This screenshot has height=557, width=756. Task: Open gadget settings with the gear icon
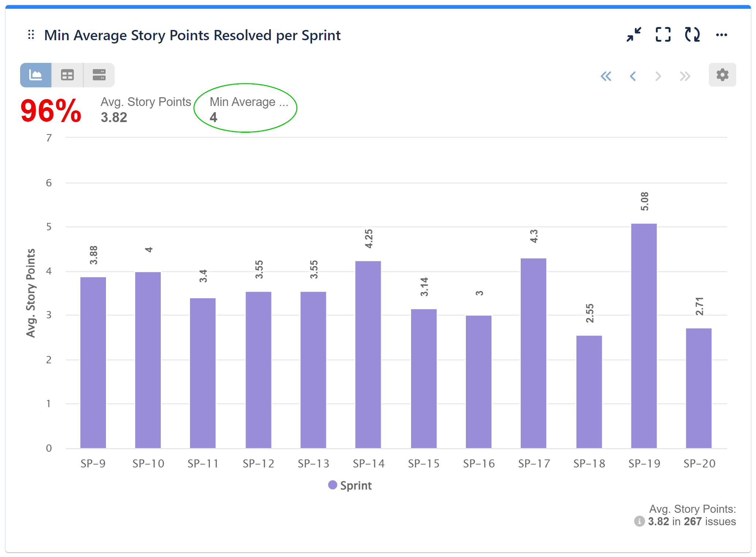click(722, 75)
